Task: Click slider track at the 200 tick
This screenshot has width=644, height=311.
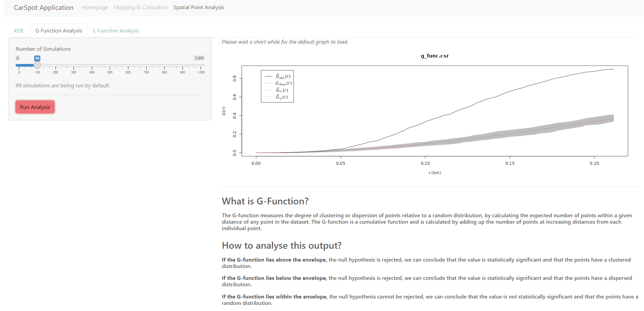Action: point(56,65)
